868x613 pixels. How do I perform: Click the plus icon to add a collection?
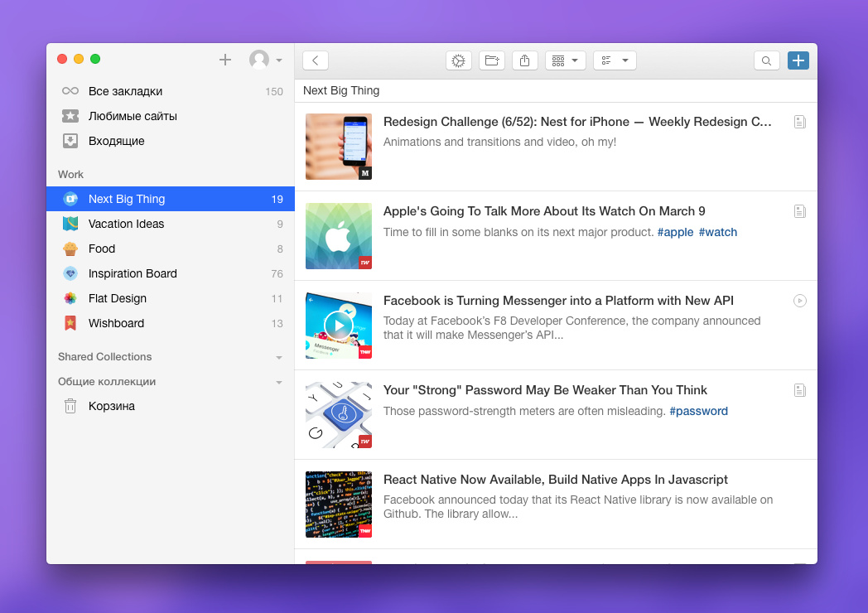(224, 60)
